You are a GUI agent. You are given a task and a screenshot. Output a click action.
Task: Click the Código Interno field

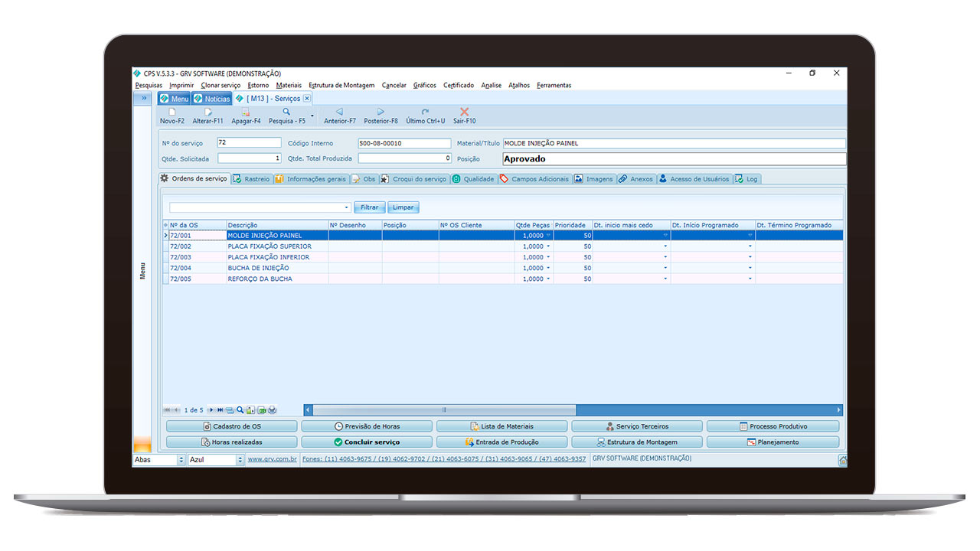(404, 143)
